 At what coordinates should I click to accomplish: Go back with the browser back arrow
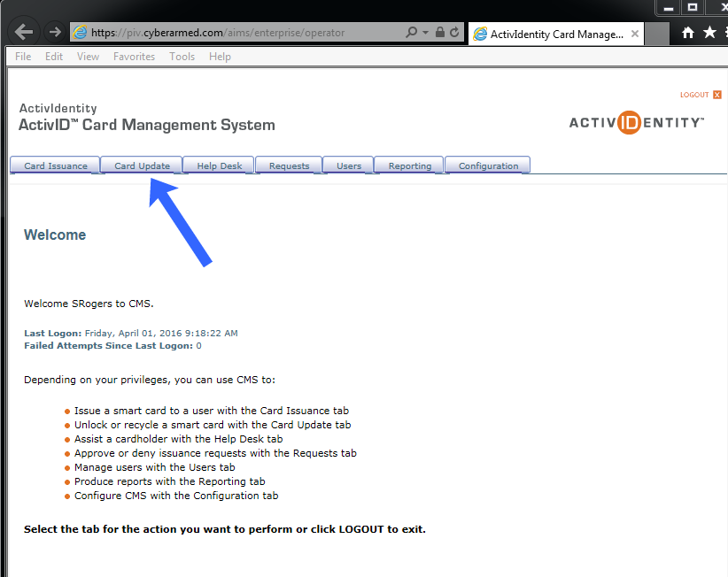(23, 32)
